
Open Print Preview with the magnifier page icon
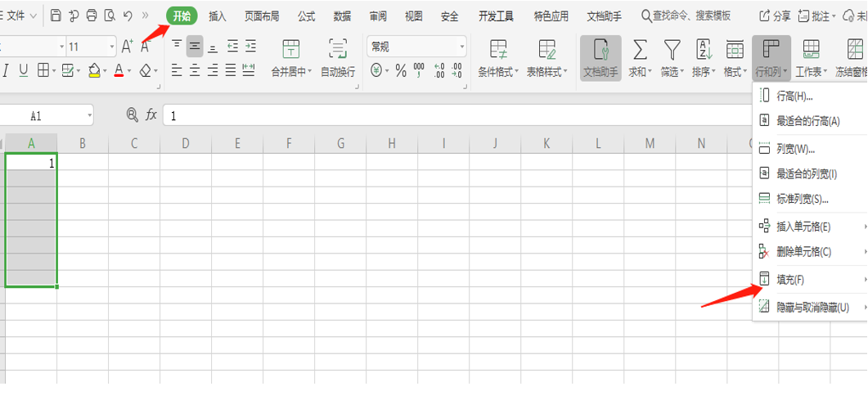tap(110, 16)
